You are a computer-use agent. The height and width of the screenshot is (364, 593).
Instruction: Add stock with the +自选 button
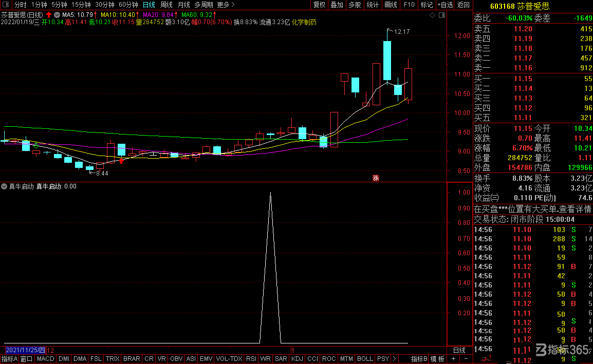pyautogui.click(x=445, y=5)
